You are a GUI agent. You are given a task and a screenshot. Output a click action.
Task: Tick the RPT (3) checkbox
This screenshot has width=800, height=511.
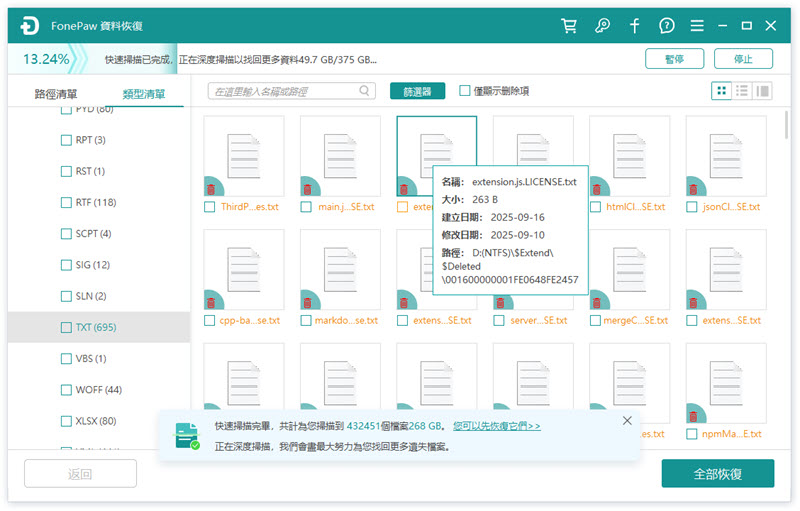point(66,140)
